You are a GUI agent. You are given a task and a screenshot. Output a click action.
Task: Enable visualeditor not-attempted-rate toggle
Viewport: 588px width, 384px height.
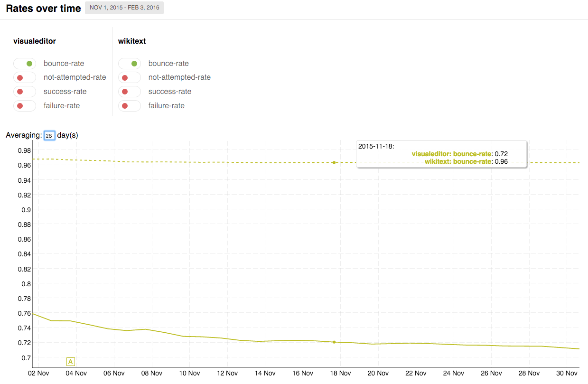pos(25,77)
